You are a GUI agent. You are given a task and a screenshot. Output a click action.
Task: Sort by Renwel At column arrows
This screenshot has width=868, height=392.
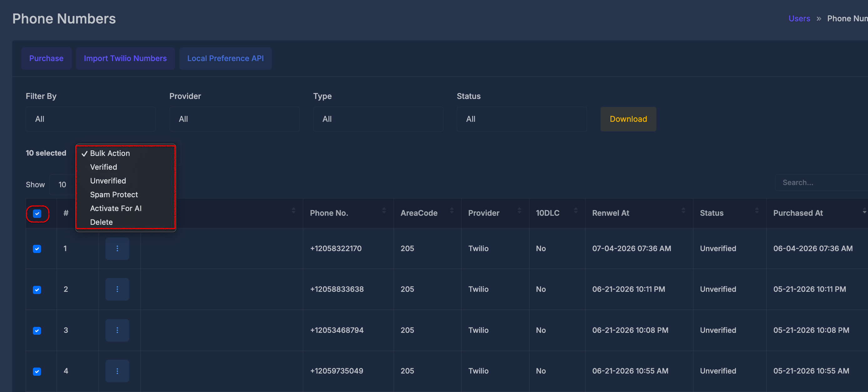tap(683, 211)
